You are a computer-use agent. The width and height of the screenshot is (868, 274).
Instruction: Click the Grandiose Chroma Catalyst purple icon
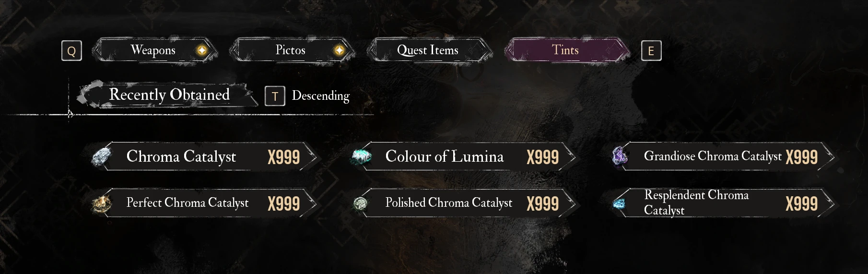[620, 155]
